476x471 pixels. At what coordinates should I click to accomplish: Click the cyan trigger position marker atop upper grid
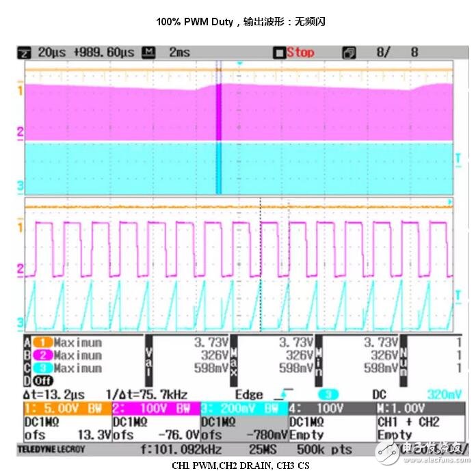pos(240,63)
